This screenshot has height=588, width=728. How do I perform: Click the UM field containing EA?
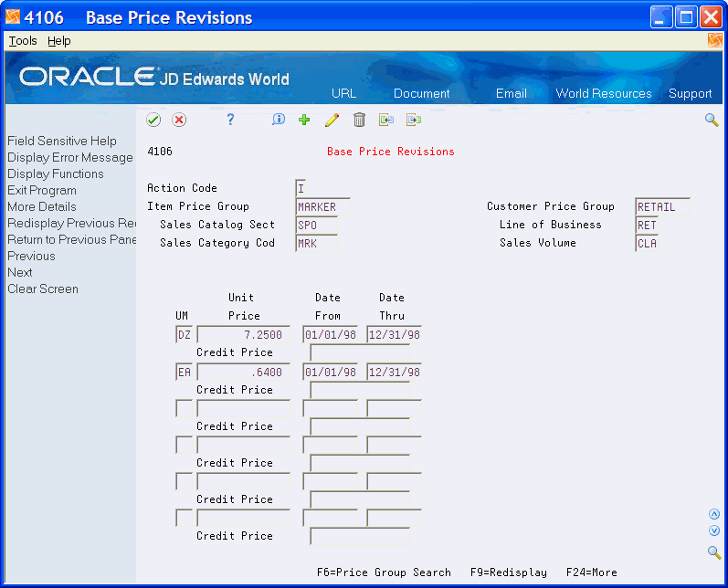click(185, 373)
